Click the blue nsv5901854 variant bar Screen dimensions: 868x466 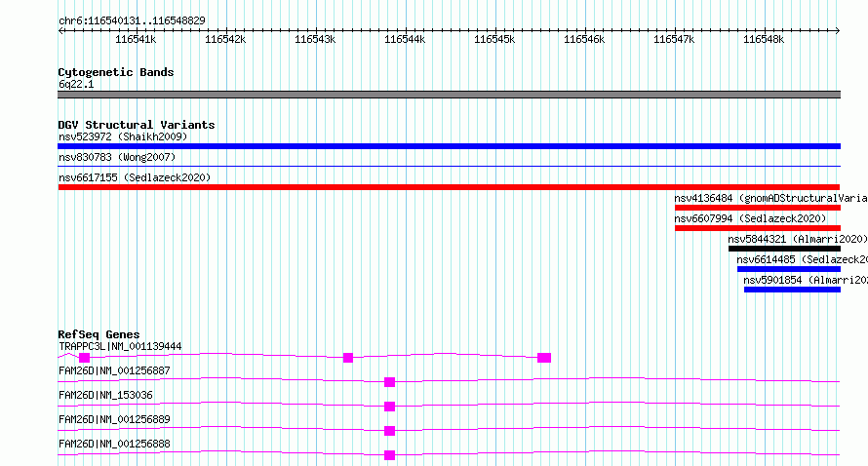[x=792, y=290]
